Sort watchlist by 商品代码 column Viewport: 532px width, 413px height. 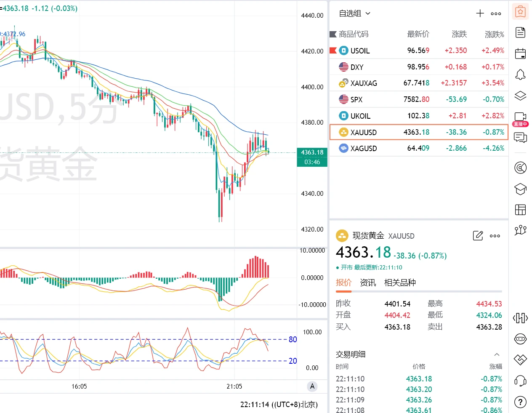click(x=354, y=34)
